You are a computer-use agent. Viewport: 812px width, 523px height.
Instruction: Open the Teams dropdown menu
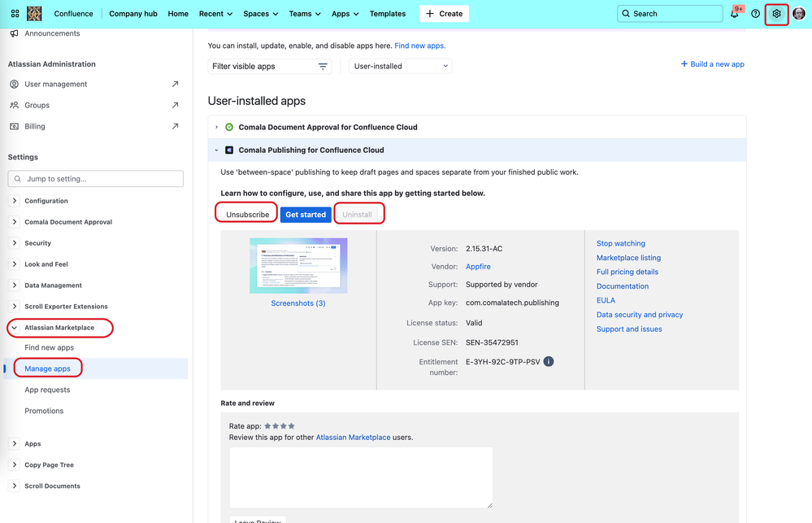[305, 14]
